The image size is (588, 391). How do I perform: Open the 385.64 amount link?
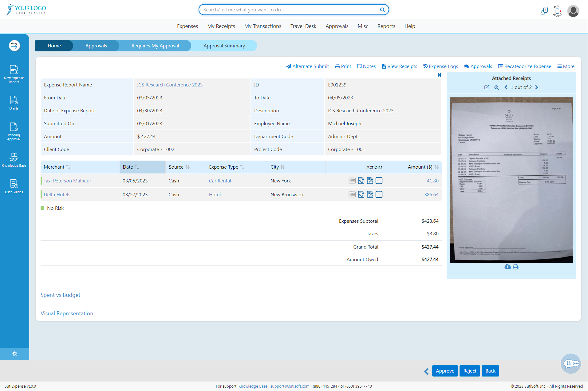431,195
